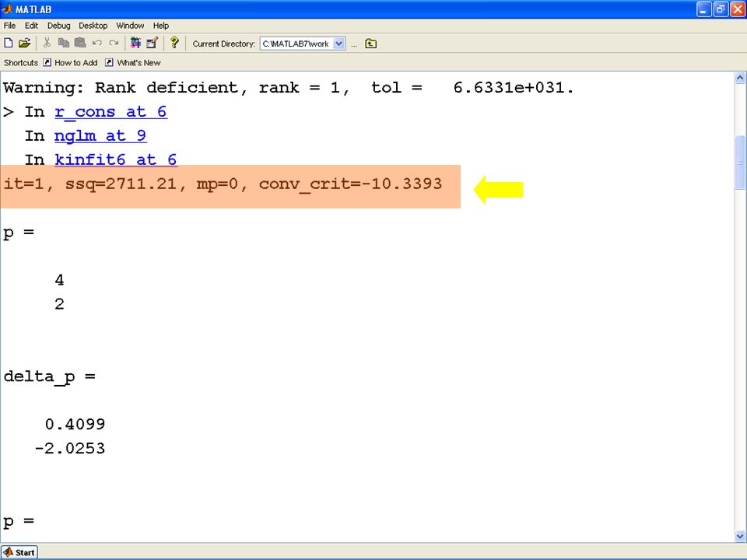Open the Desktop menu
Viewport: 747px width, 560px height.
click(x=93, y=26)
